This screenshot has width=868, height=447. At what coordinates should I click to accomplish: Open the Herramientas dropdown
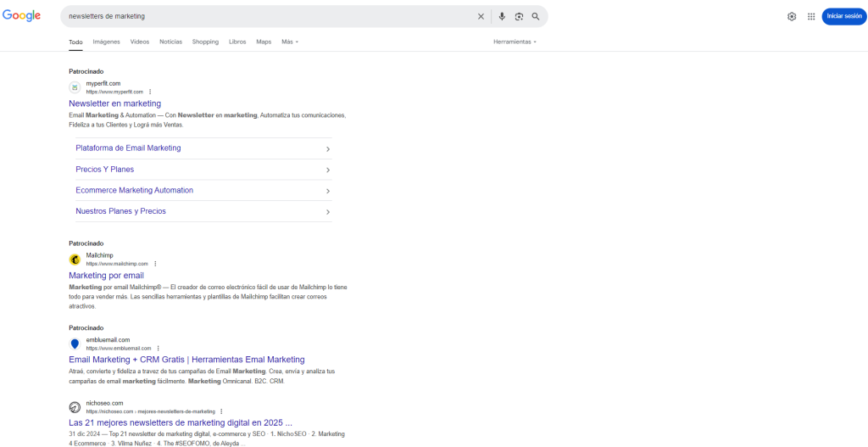[515, 42]
